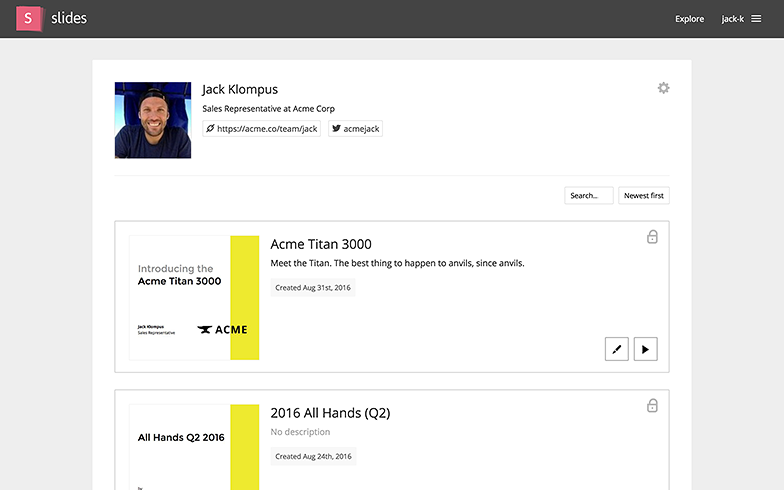Click the Jack Klompus name heading
784x490 pixels.
pos(240,90)
